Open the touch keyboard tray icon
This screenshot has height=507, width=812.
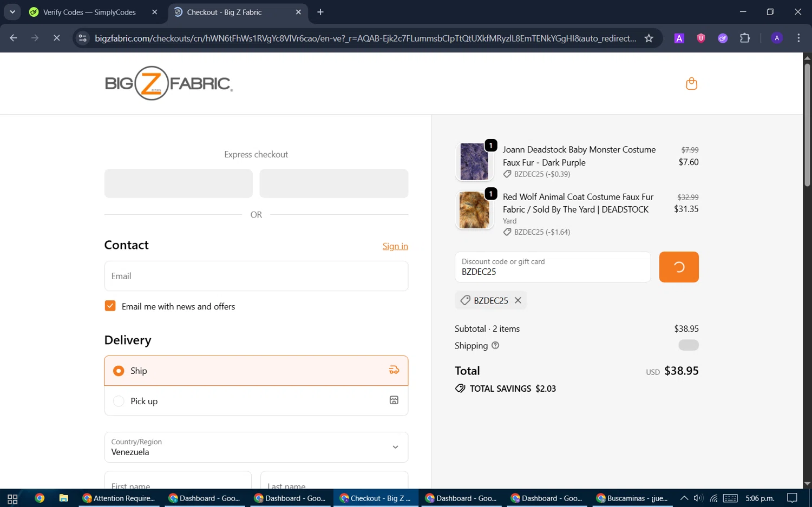click(730, 498)
